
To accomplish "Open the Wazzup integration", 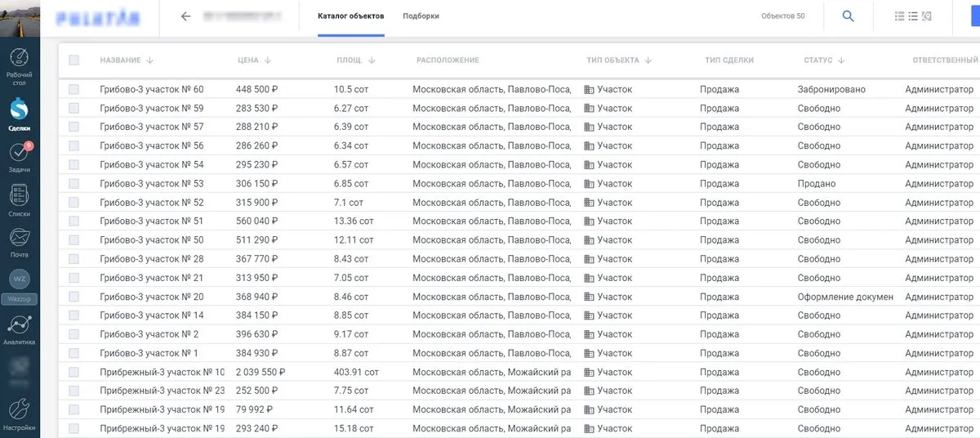I will 19,284.
